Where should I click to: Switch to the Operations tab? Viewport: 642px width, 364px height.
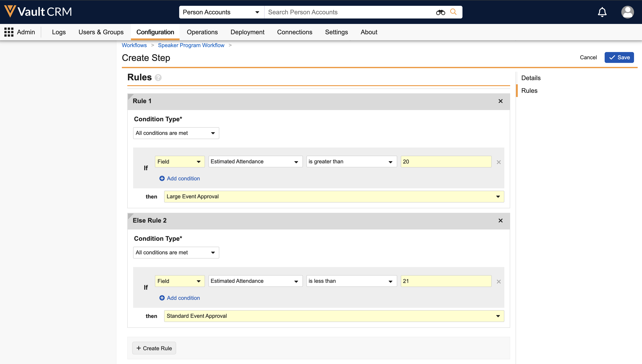[202, 32]
